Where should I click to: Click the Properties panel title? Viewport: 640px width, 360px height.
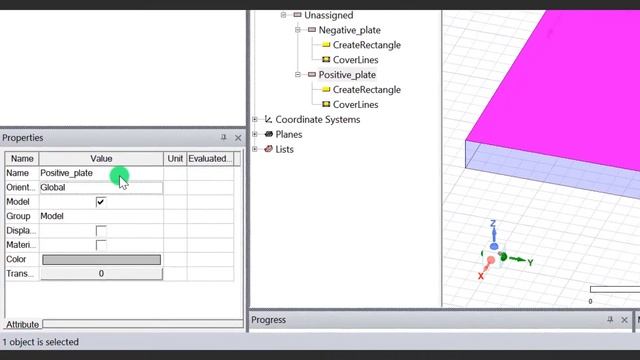tap(22, 138)
